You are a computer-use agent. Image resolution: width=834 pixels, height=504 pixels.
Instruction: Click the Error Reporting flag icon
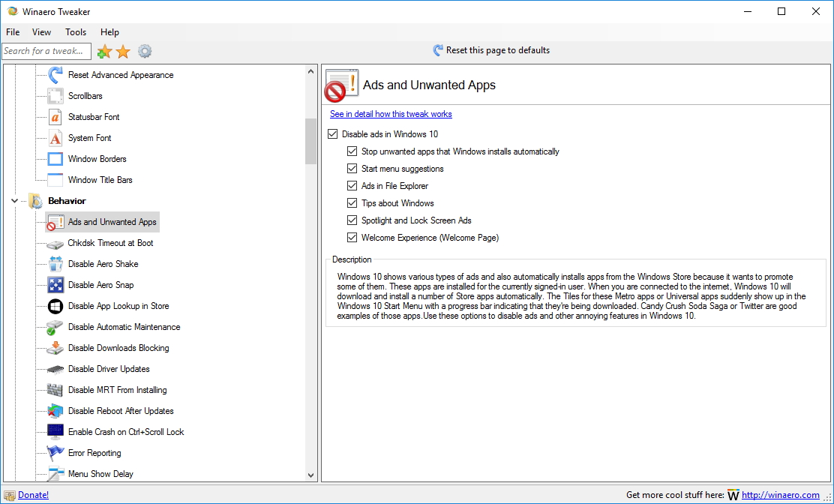[55, 453]
